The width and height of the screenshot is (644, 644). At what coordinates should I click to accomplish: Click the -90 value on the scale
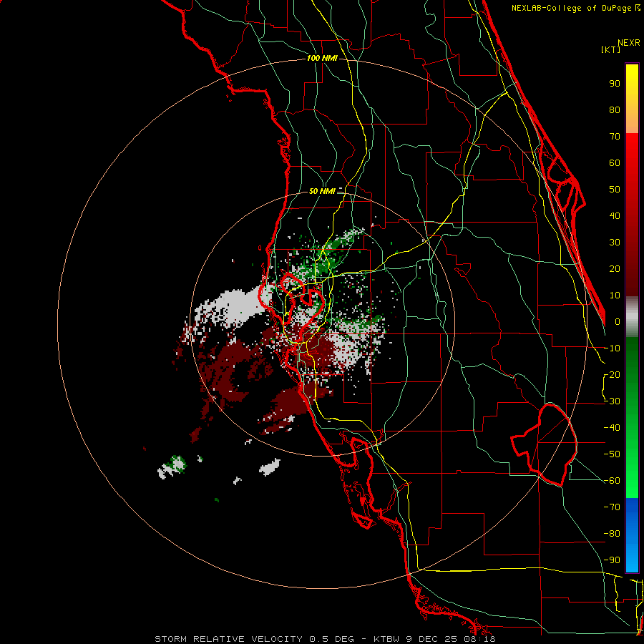point(612,560)
